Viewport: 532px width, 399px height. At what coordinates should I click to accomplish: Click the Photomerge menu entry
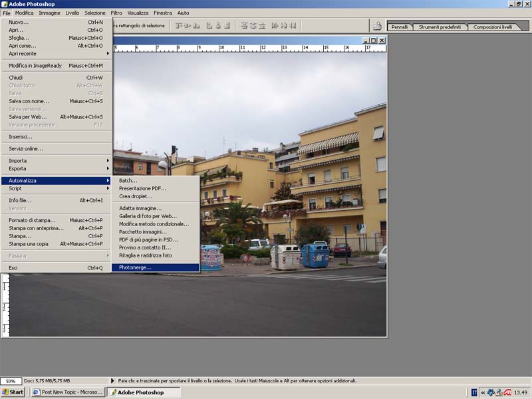pos(135,267)
